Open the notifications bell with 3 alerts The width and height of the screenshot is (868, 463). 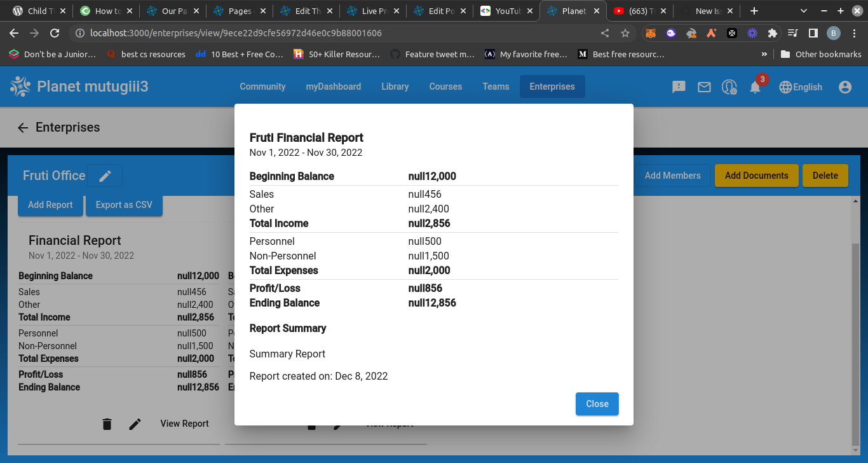click(755, 86)
